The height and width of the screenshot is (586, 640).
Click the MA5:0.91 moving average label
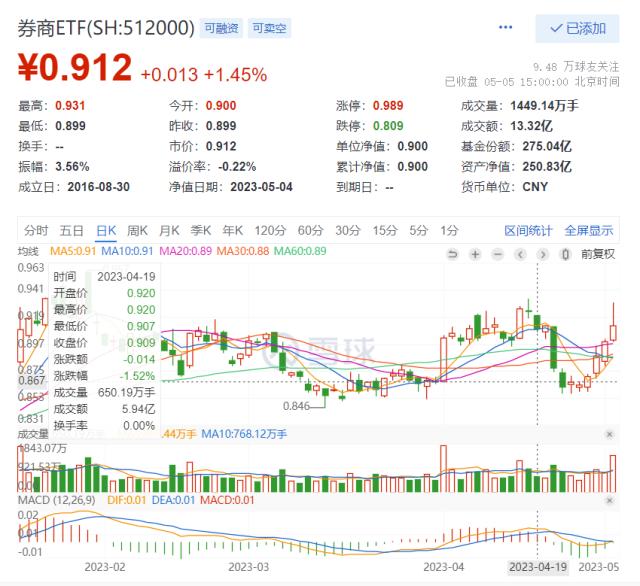73,251
